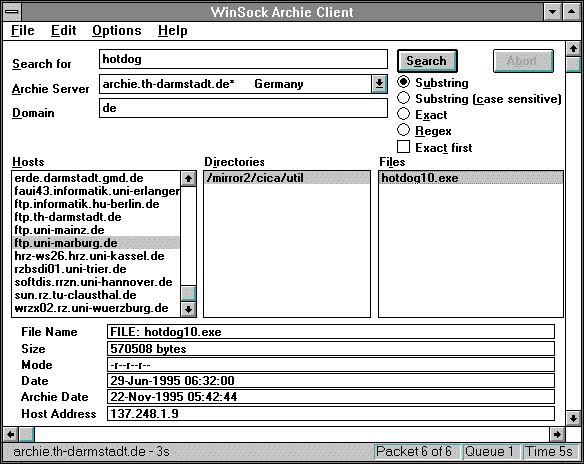This screenshot has width=584, height=464.
Task: Click Archie Date field 22-Nov-1995 05:42:44
Action: (x=331, y=397)
